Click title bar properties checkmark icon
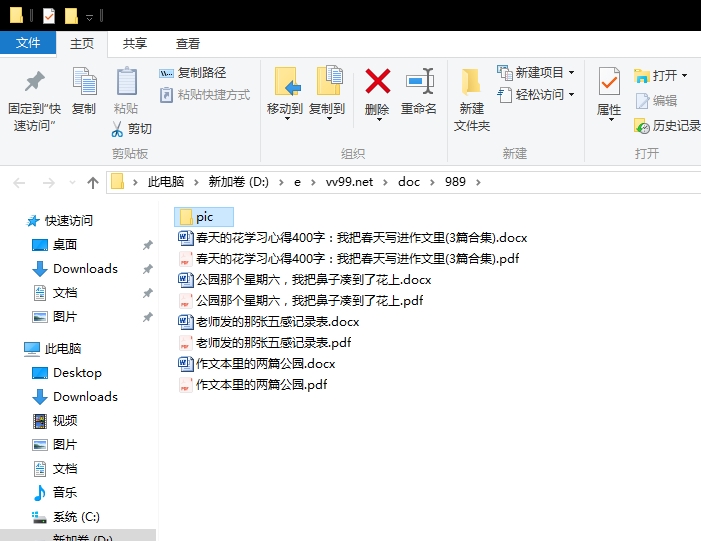The image size is (701, 541). click(x=49, y=16)
